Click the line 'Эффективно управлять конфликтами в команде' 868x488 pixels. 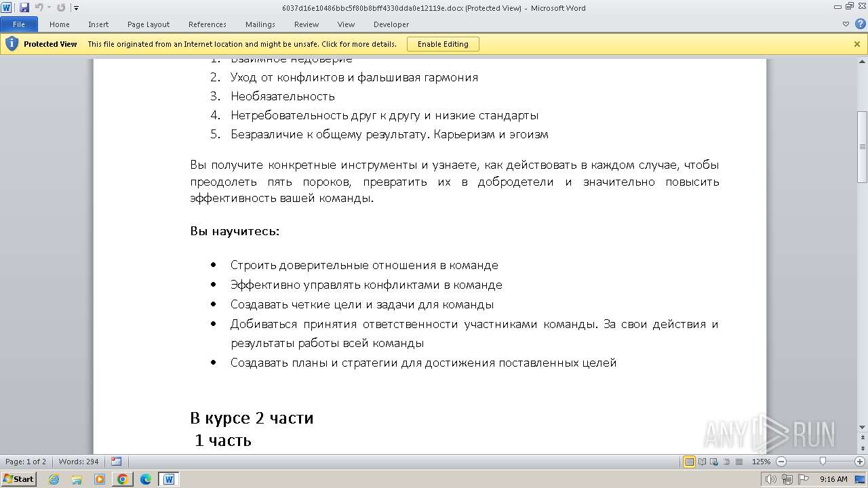click(x=366, y=285)
